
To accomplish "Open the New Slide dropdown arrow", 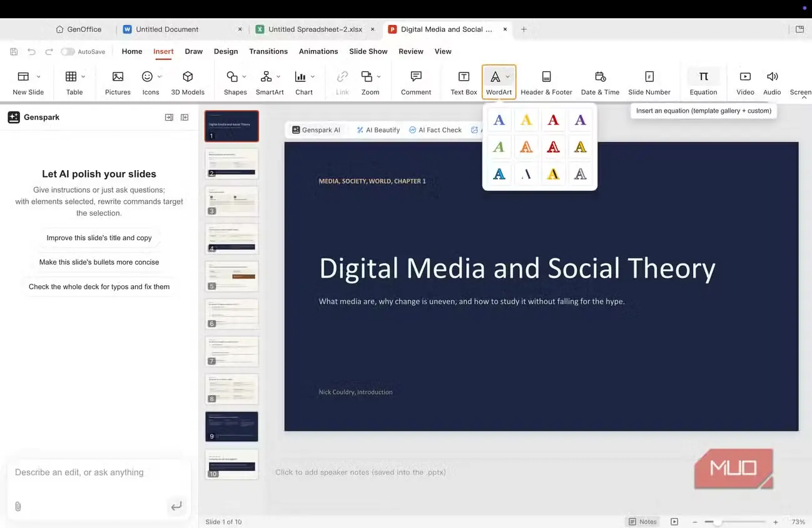I will click(39, 77).
